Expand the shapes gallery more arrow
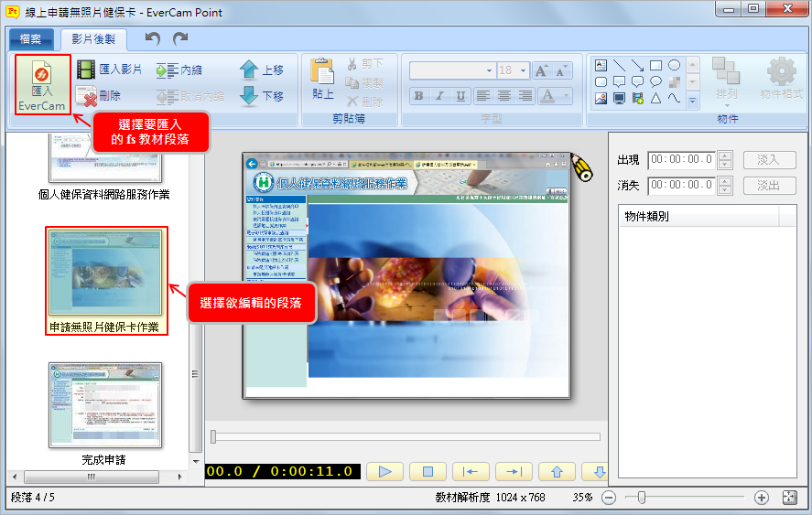Image resolution: width=812 pixels, height=515 pixels. point(692,99)
